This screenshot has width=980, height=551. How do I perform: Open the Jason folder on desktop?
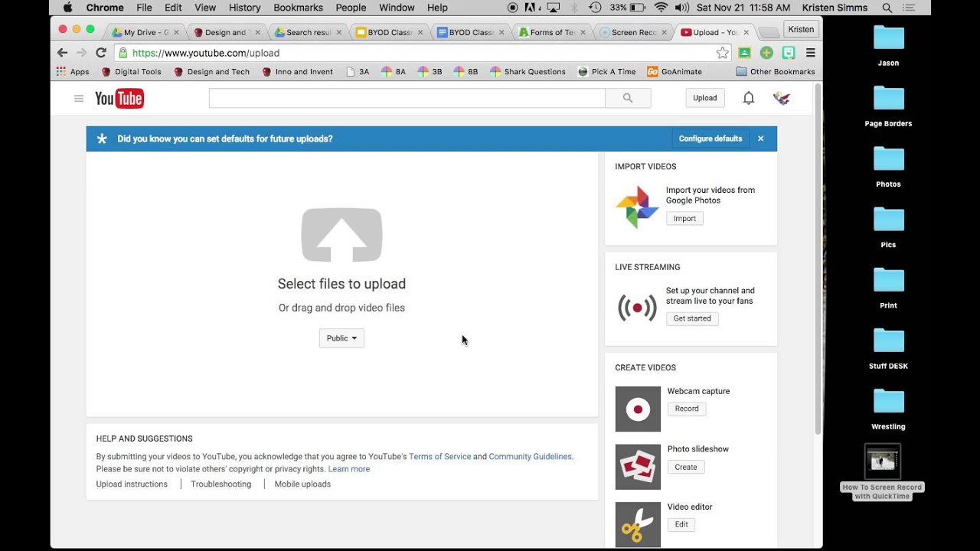click(x=888, y=46)
